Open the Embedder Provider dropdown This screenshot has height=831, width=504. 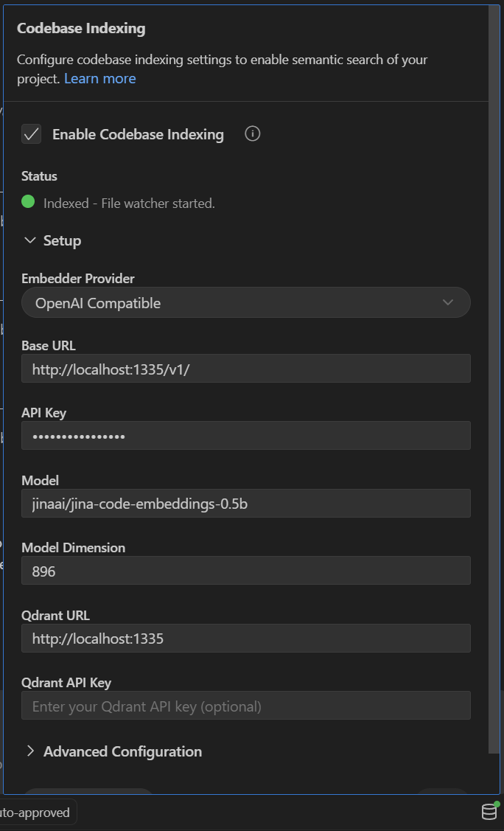pyautogui.click(x=245, y=303)
